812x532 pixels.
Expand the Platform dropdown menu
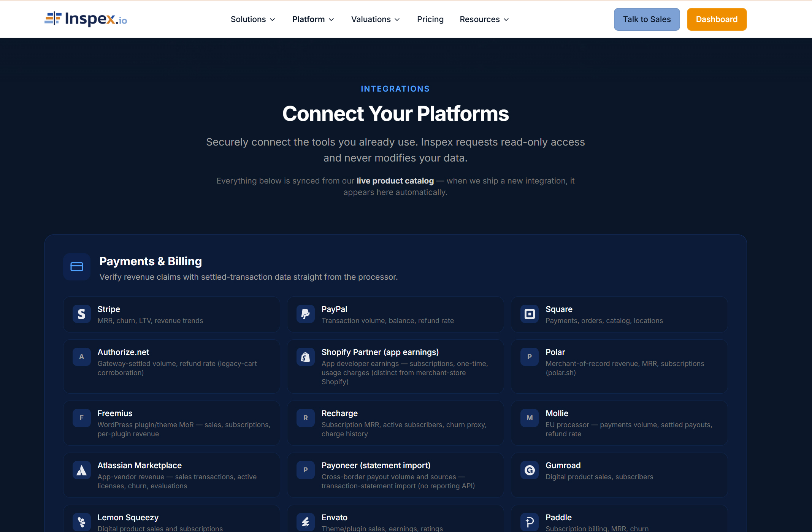(313, 19)
